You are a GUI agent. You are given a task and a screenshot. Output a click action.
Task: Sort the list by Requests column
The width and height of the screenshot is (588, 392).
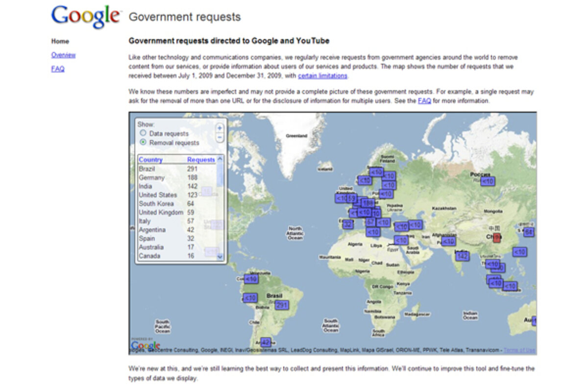point(201,160)
